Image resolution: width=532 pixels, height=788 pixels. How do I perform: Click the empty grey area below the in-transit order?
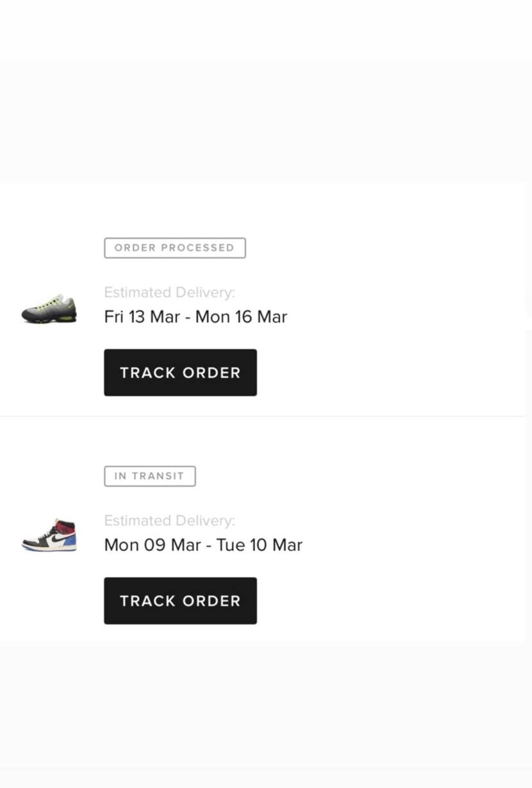coord(266,705)
